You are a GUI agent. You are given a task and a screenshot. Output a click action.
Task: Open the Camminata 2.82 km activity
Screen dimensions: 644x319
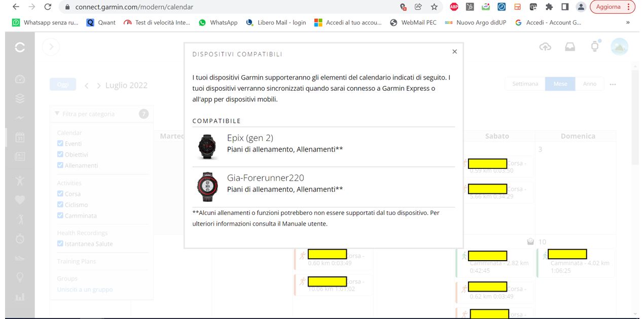(x=495, y=263)
